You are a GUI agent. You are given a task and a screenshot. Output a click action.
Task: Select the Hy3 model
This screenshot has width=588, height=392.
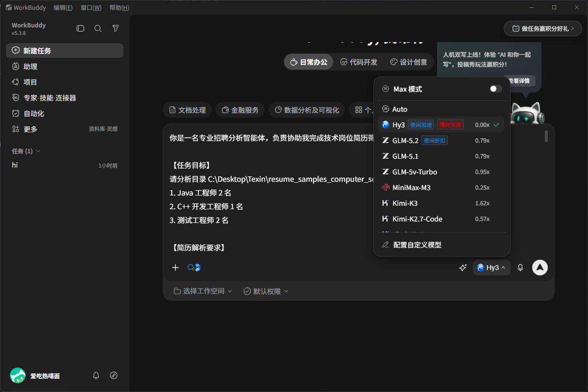pos(441,125)
